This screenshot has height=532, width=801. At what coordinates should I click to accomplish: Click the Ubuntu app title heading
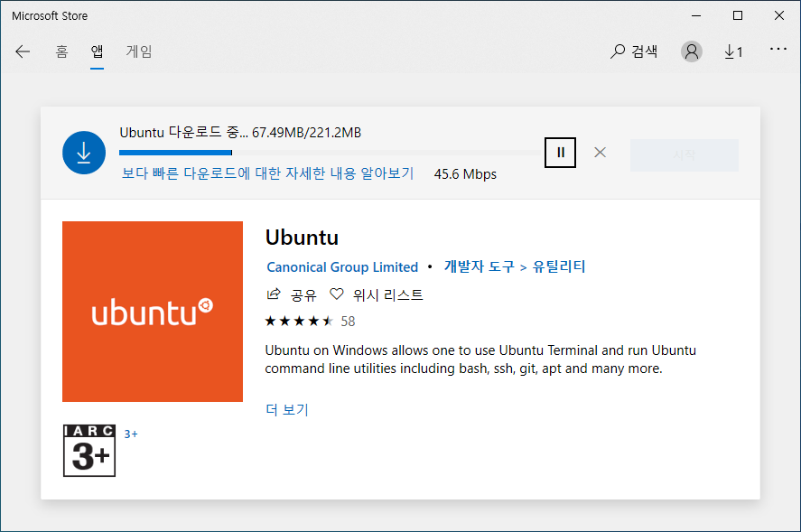tap(302, 238)
